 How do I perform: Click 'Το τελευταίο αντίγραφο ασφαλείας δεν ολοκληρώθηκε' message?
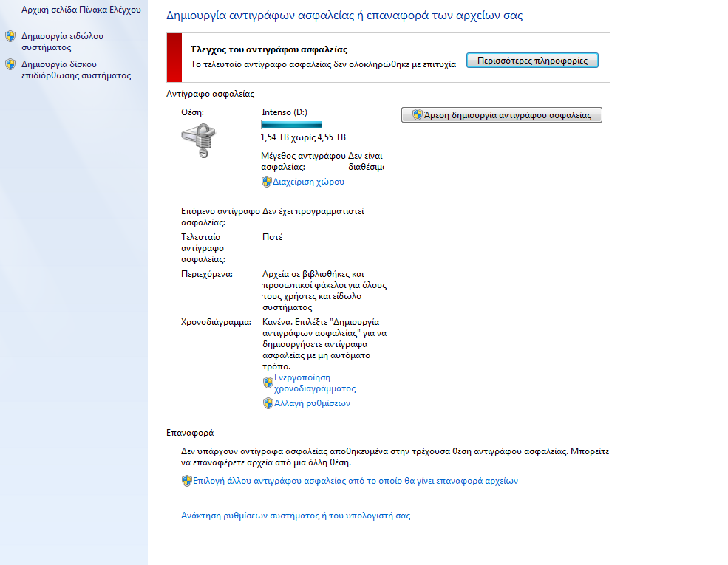[324, 64]
